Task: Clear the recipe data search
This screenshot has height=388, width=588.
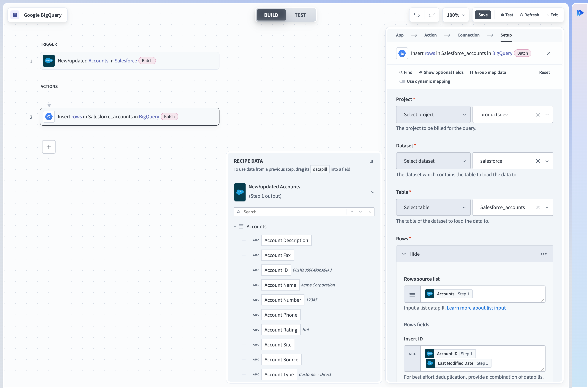Action: pos(370,212)
